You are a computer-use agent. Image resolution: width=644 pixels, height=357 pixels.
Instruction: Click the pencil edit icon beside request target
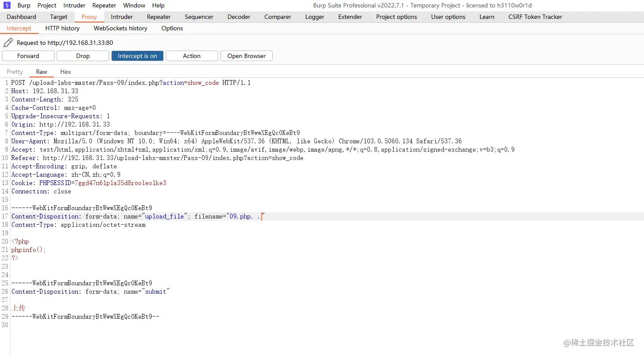(x=8, y=43)
